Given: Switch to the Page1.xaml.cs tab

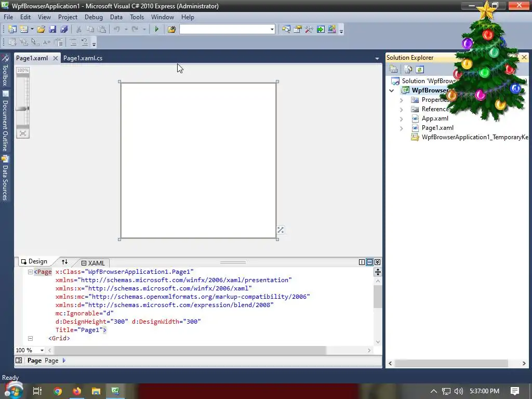Looking at the screenshot, I should click(83, 58).
